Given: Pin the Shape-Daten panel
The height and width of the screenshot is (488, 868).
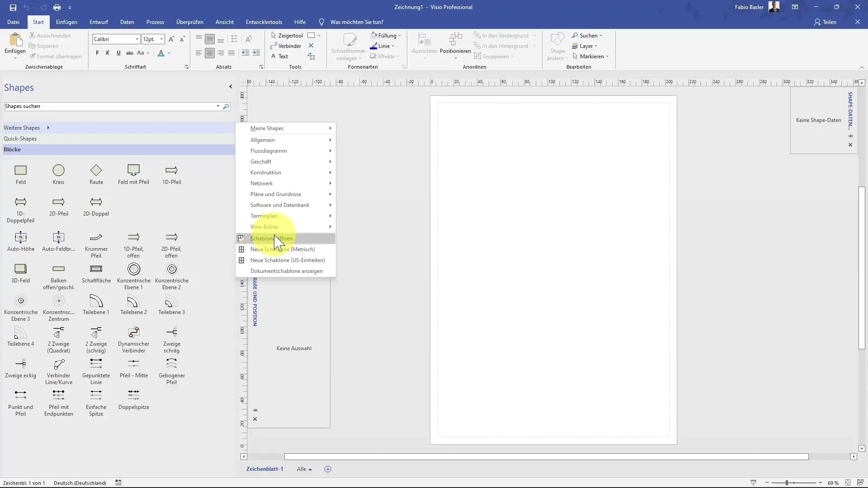Looking at the screenshot, I should click(x=850, y=136).
